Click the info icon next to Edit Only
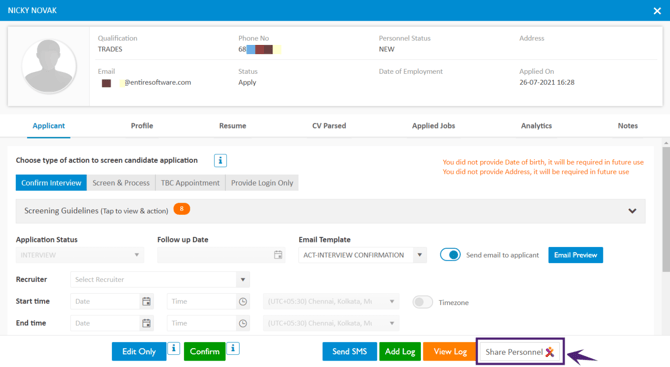This screenshot has height=367, width=670. pyautogui.click(x=173, y=348)
